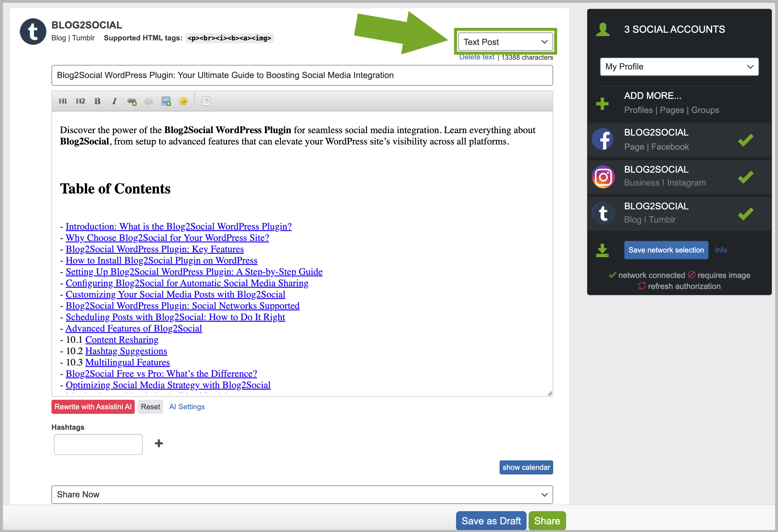Viewport: 778px width, 532px height.
Task: Toggle the Tumblr Blog account checkmark
Action: click(x=746, y=213)
